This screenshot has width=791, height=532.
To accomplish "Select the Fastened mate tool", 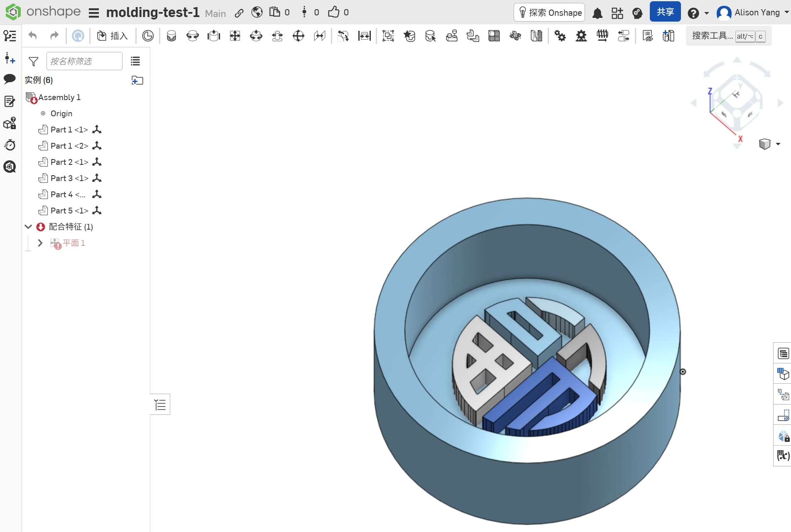I will point(171,36).
